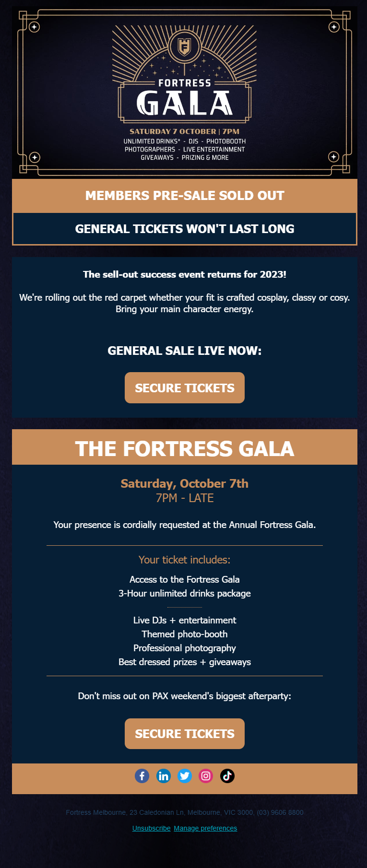Click the GENERAL SALE LIVE NOW heading

(x=185, y=351)
